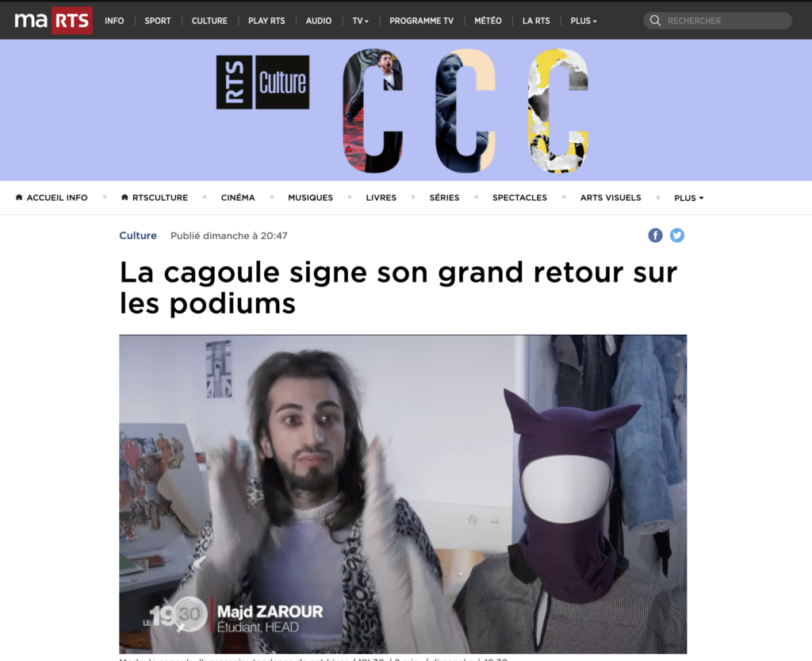
Task: Focus the Rechercher search field
Action: pos(718,21)
